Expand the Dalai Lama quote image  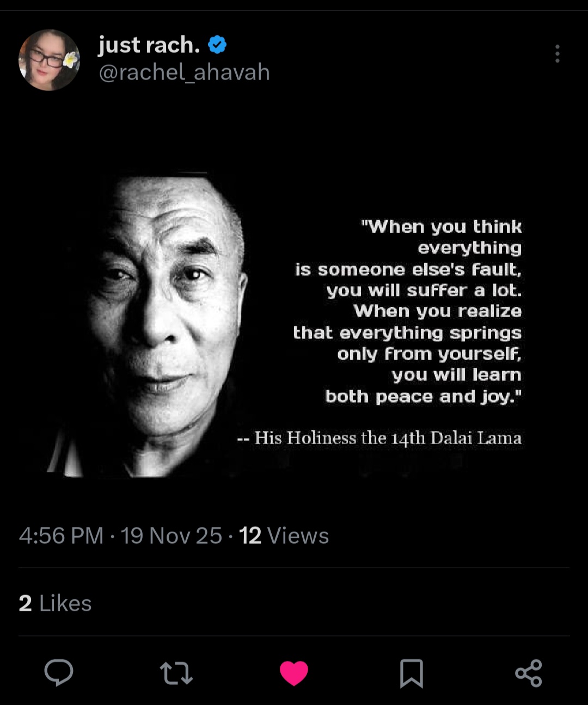click(x=294, y=326)
